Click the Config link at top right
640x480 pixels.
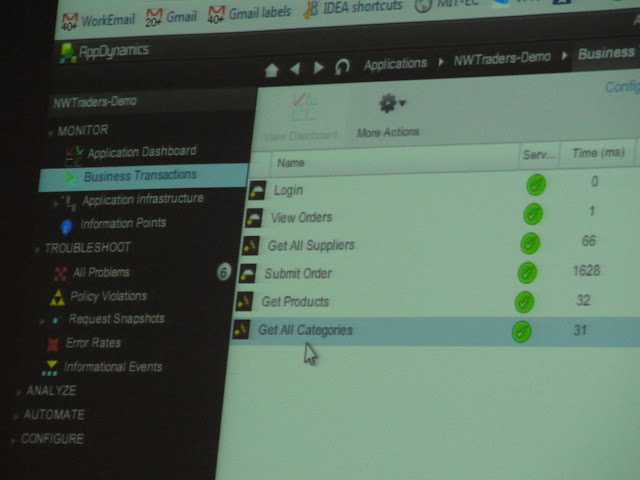622,86
